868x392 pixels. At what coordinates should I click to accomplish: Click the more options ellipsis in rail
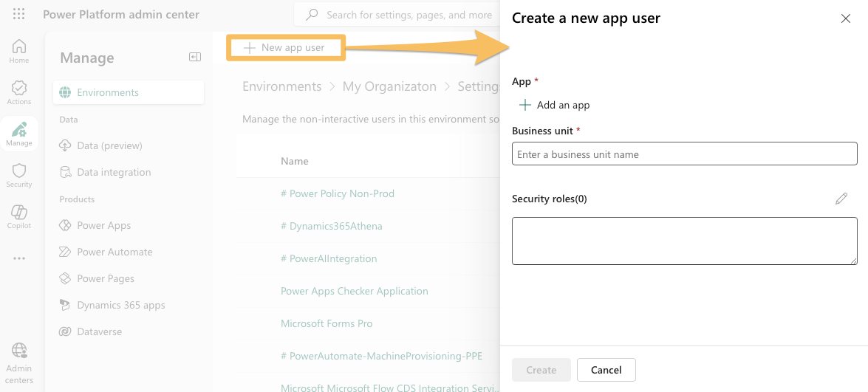point(19,258)
